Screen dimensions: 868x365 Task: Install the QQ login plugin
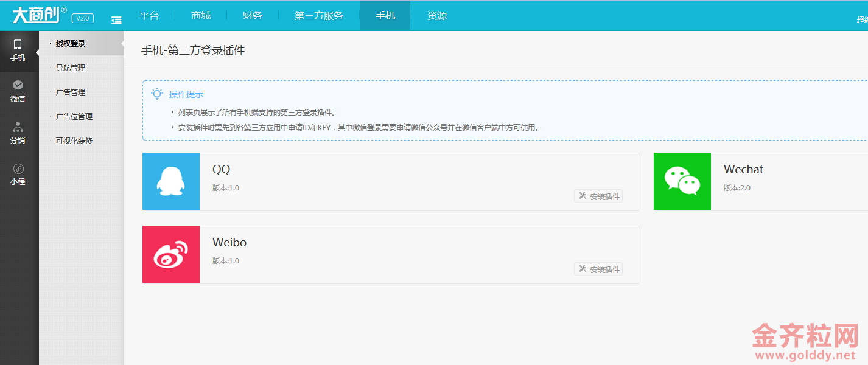(598, 196)
